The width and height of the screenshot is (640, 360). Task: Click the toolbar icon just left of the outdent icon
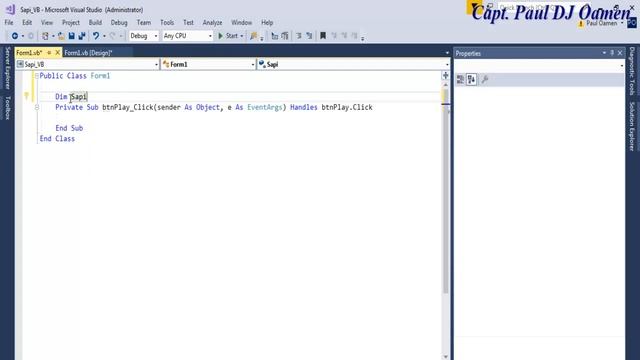click(285, 36)
